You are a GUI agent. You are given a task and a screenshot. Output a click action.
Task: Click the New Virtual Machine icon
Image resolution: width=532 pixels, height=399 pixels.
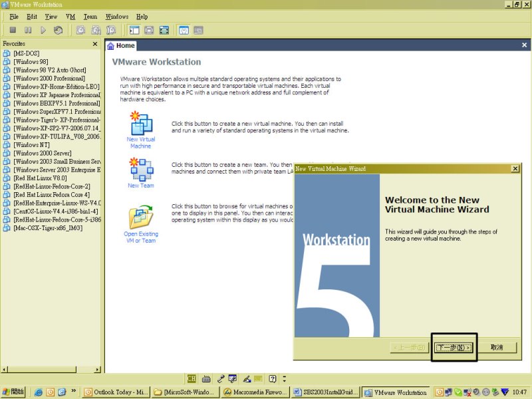[x=142, y=123]
